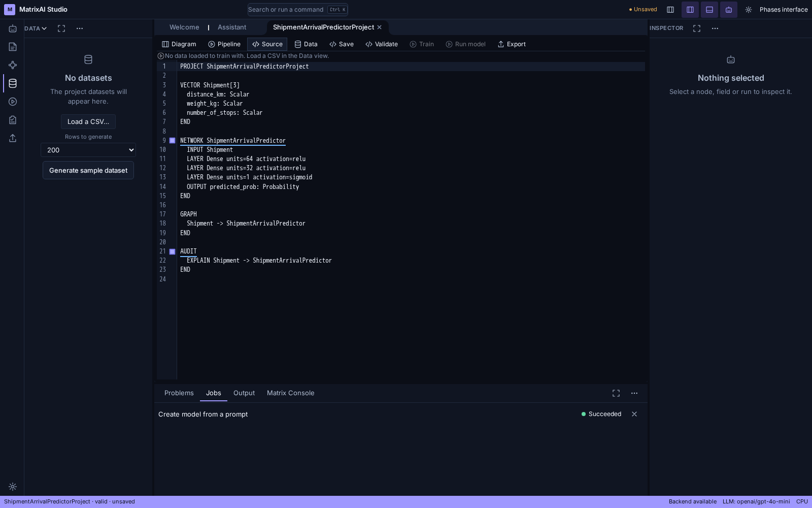Screen dimensions: 812x508
Task: Select the database icon in left sidebar
Action: (x=13, y=83)
